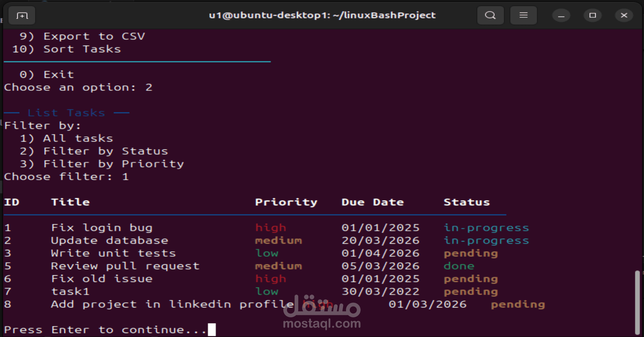Click the '2) Filter by Status' option

[x=94, y=151]
